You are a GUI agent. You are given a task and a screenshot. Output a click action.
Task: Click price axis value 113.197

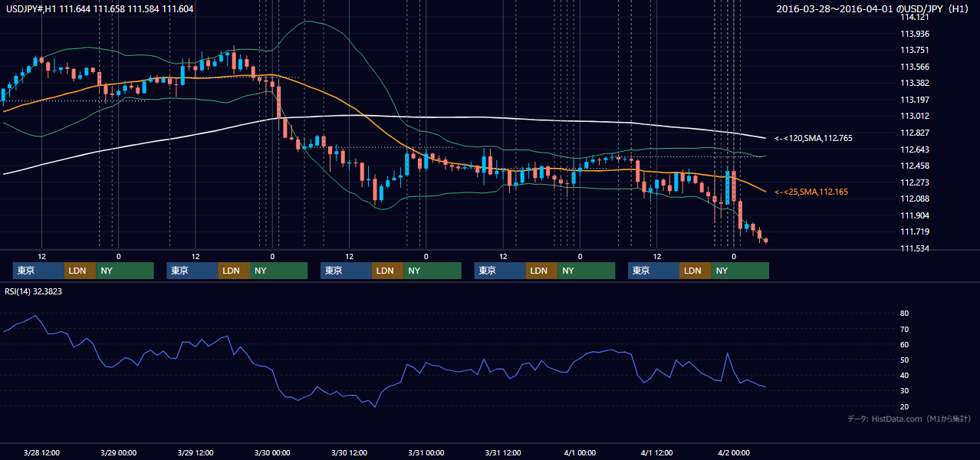click(x=914, y=100)
